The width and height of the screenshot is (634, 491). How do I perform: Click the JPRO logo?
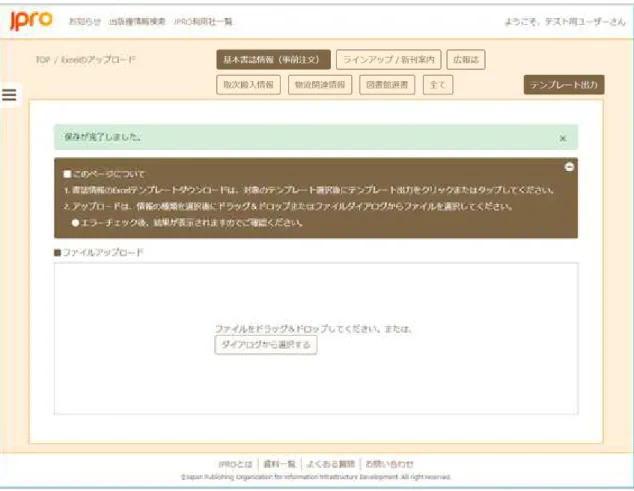click(x=31, y=20)
